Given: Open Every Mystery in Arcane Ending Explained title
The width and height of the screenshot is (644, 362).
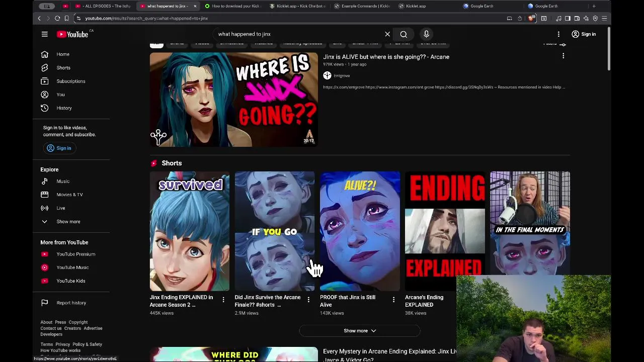Looking at the screenshot, I should [x=389, y=355].
